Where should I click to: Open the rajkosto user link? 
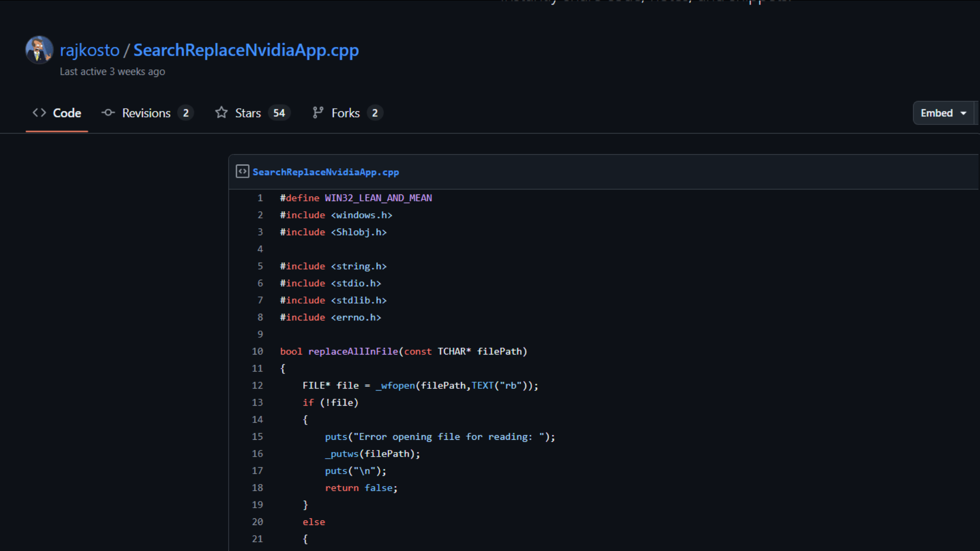90,50
